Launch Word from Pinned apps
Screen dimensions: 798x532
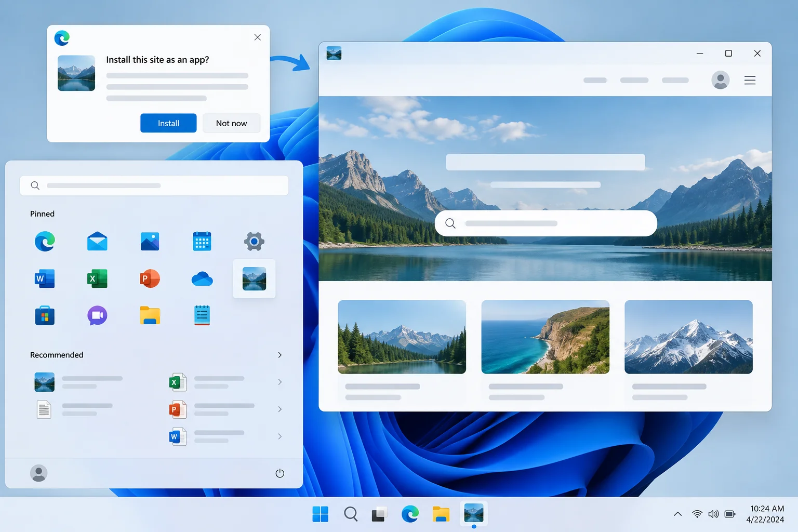(x=45, y=279)
